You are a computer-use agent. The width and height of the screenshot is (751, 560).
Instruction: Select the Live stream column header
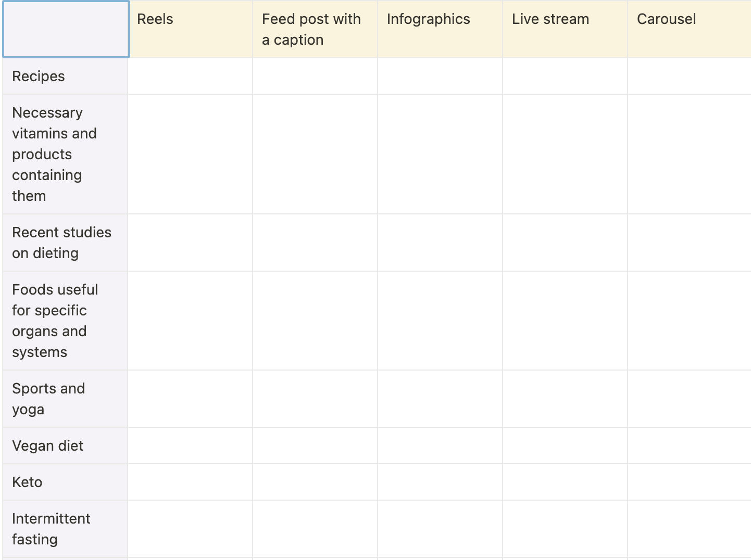tap(565, 29)
